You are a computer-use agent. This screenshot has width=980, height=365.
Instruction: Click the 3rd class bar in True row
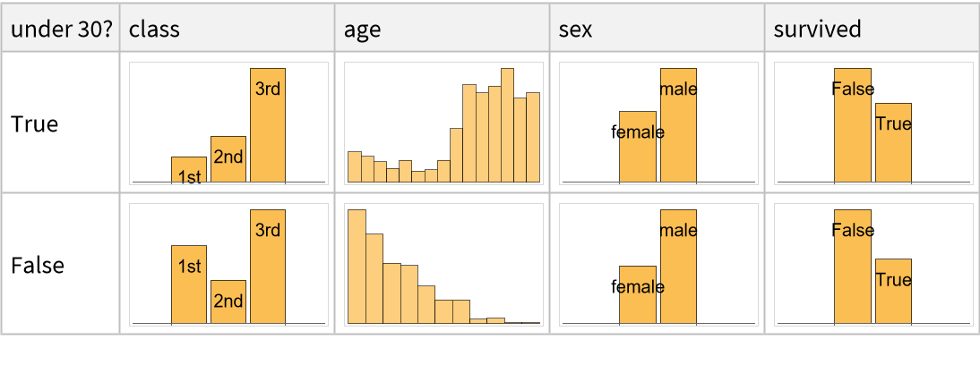[x=268, y=125]
